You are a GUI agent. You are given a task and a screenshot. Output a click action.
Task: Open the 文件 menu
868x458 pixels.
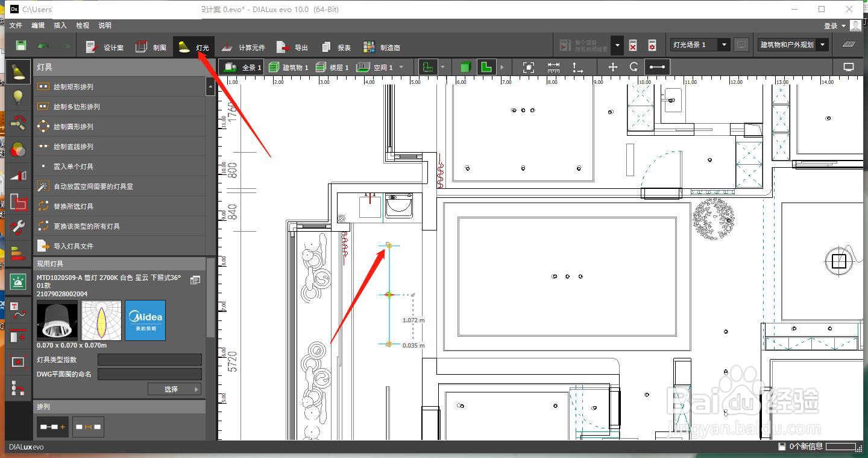(16, 25)
